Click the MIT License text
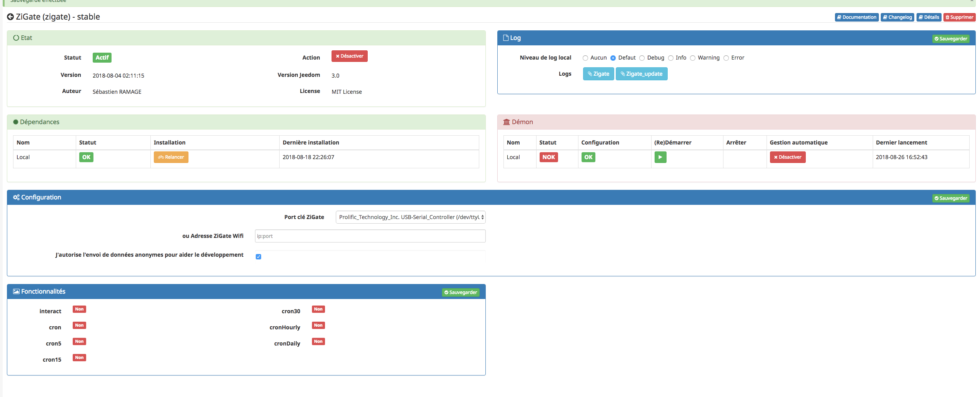The width and height of the screenshot is (980, 397). pyautogui.click(x=347, y=92)
